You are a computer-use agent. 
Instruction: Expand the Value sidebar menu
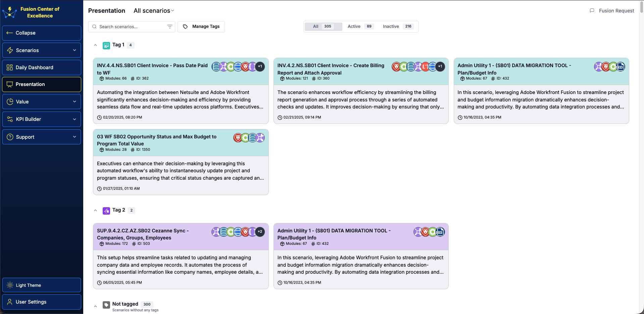[42, 102]
